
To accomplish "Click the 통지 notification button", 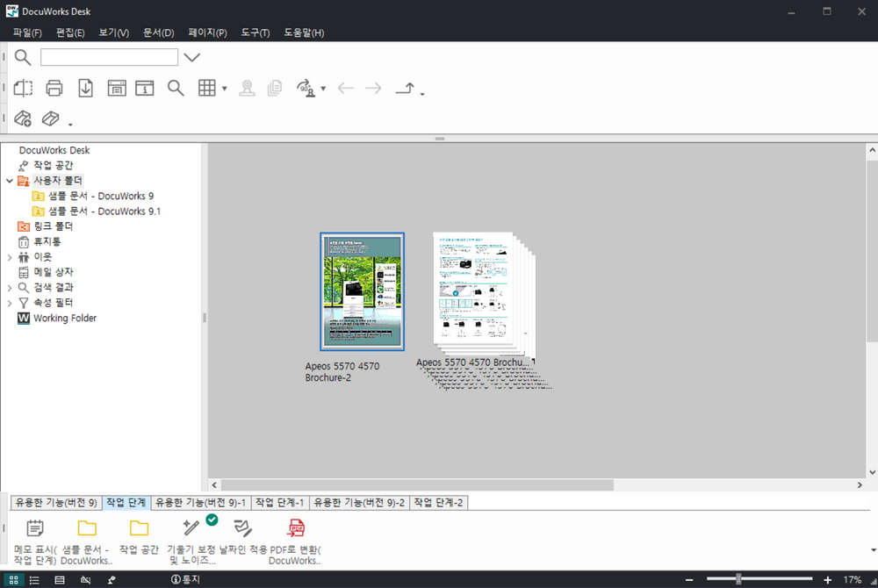I will pos(185,580).
